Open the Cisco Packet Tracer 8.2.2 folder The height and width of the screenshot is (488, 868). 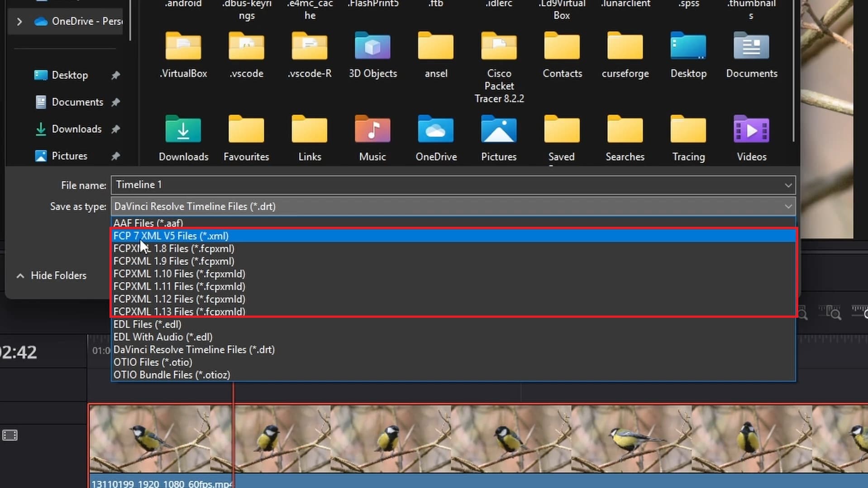499,67
